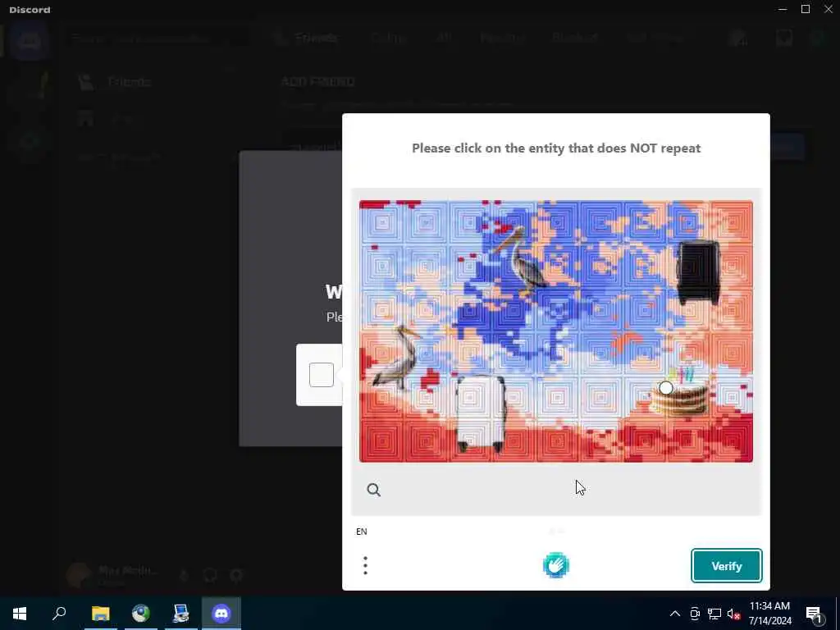Click the Meet Now tray icon
The height and width of the screenshot is (630, 840).
(x=695, y=614)
